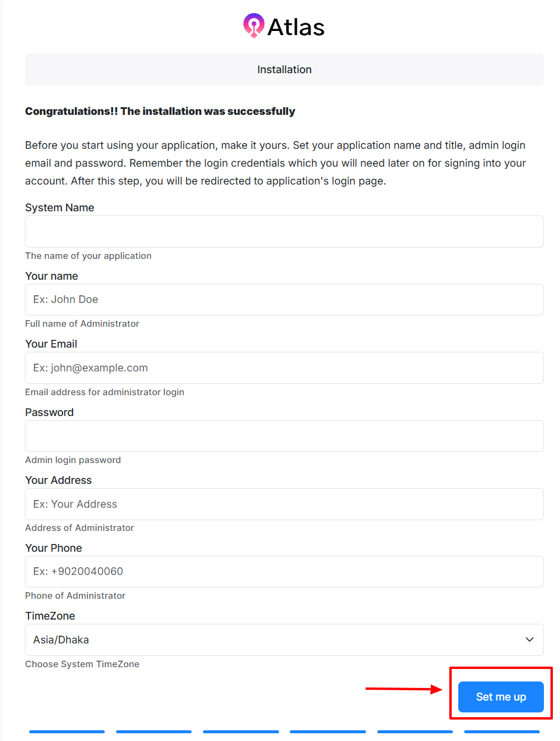Click the first blue progress step bar
Screen dimensions: 560x741
(67, 731)
